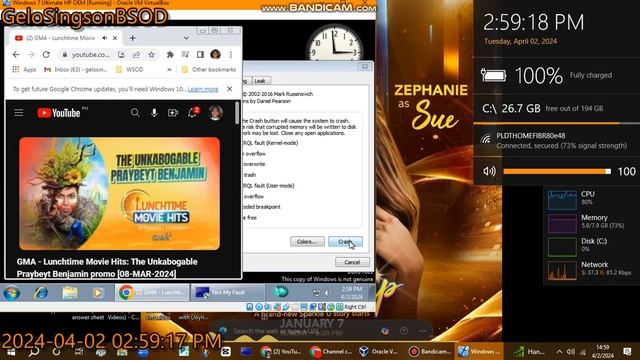Switch to Oracle VirtualBox on host taskbar
Image resolution: width=640 pixels, height=360 pixels.
point(379,351)
